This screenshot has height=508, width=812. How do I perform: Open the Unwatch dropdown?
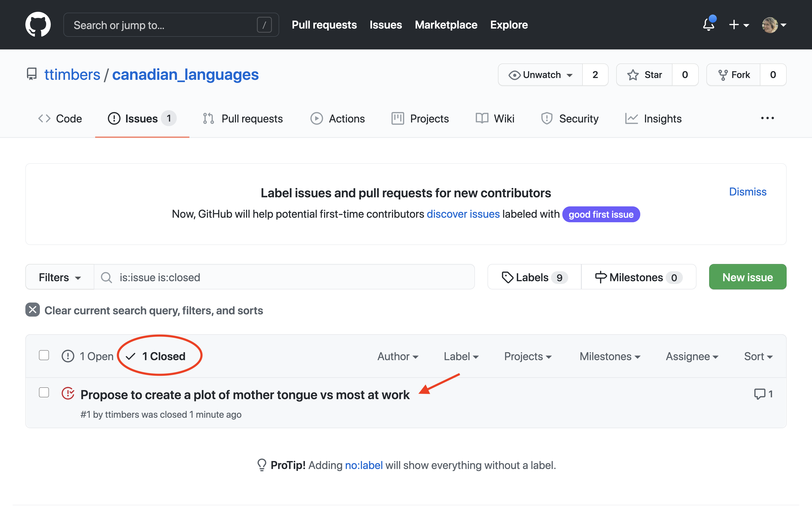(x=541, y=75)
